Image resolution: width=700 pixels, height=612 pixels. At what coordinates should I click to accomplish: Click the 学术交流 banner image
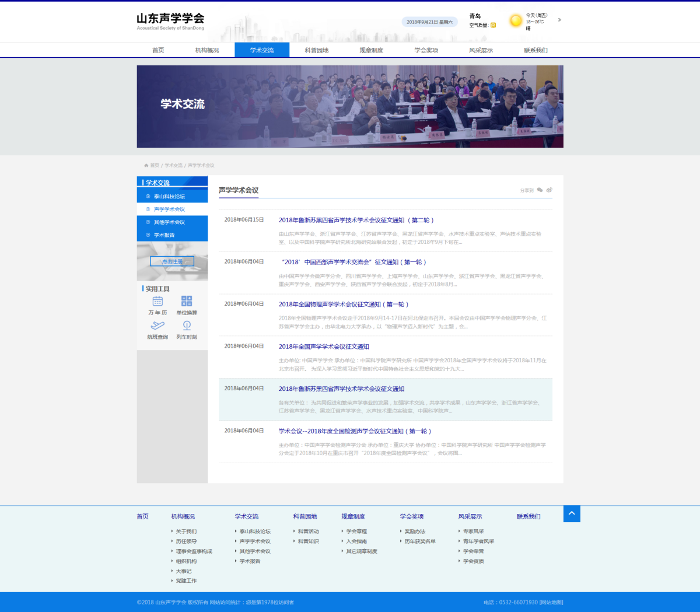[x=350, y=106]
